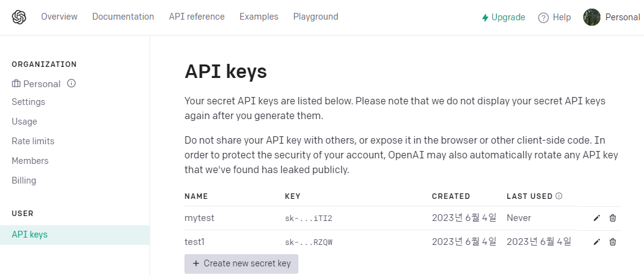View the Usage page

click(25, 122)
